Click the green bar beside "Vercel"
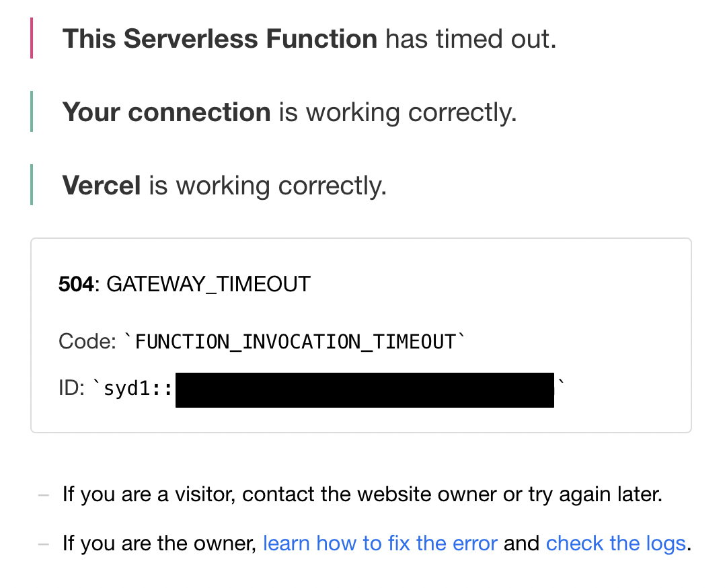 tap(32, 185)
